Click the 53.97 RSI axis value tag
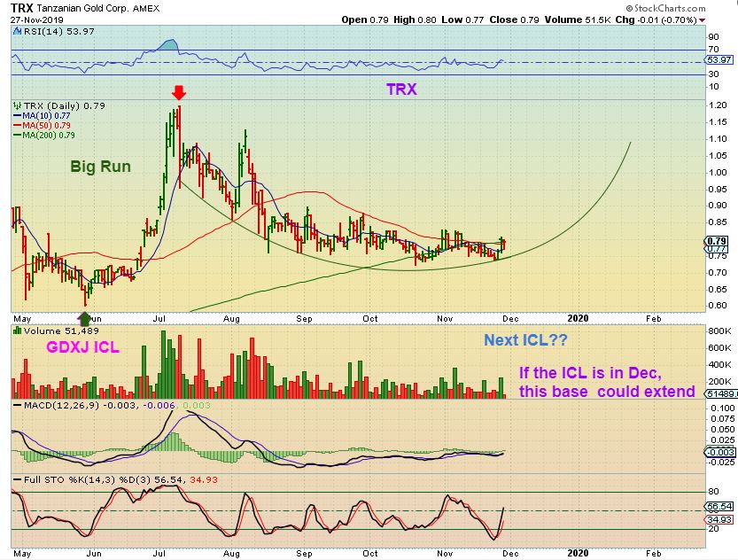 click(x=719, y=59)
